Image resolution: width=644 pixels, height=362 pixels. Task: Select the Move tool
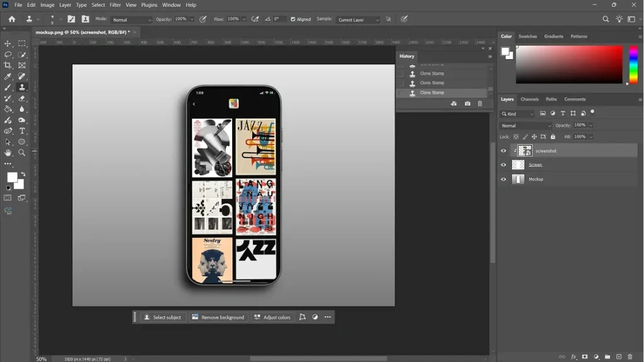coord(8,43)
